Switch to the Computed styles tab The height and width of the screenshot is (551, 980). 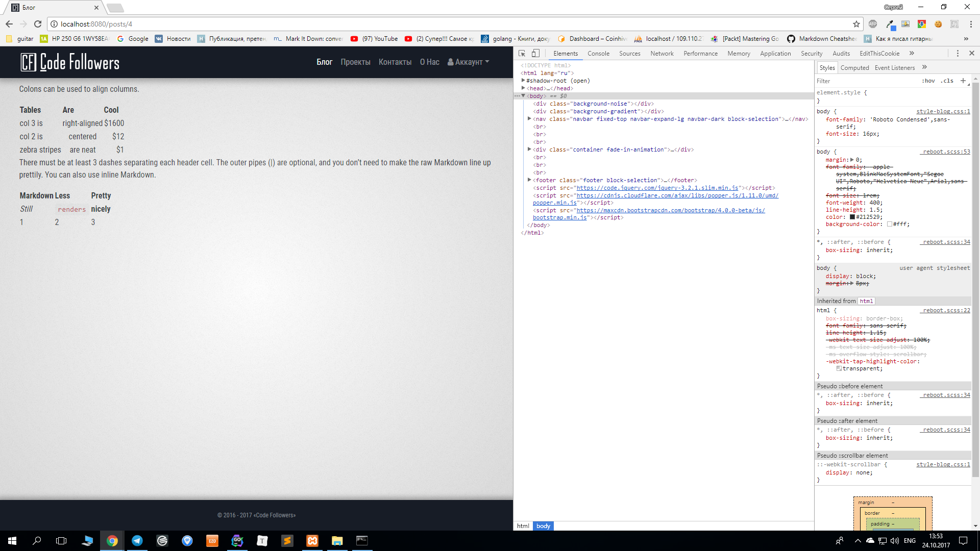click(854, 67)
